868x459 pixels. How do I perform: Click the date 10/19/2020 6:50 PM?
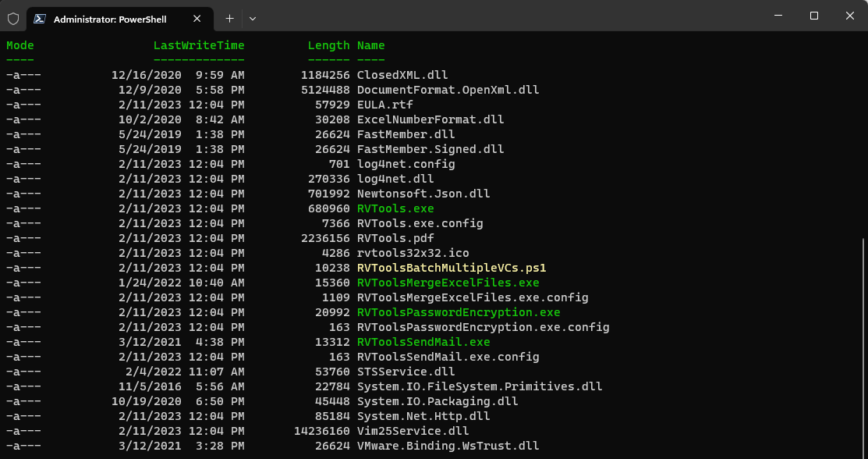pyautogui.click(x=178, y=401)
